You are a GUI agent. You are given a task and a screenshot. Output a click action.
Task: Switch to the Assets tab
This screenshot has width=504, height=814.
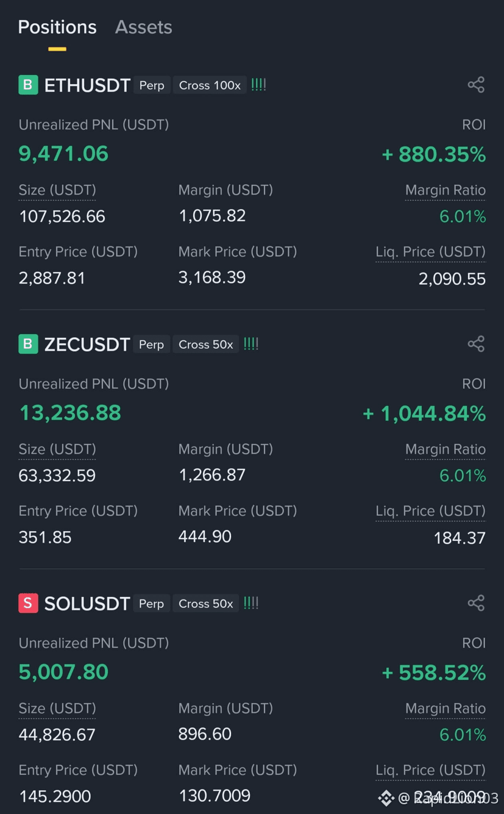point(144,27)
